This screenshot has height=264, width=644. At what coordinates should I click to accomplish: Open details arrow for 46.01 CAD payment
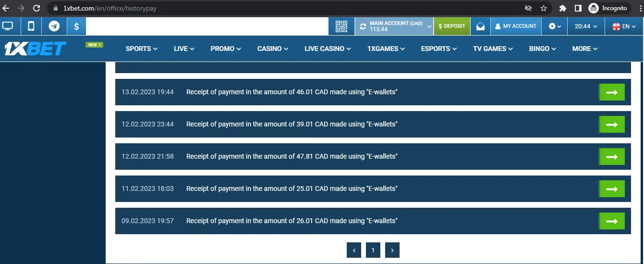[611, 92]
